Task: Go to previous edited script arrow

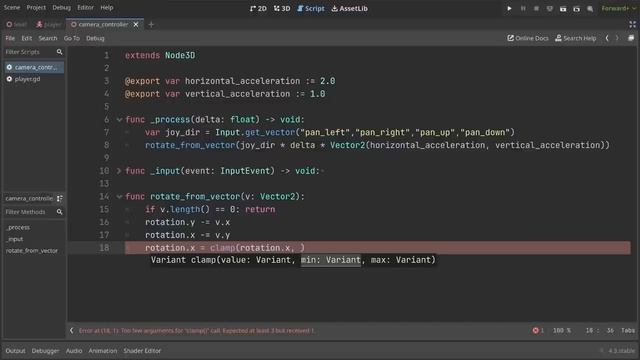Action: (607, 38)
